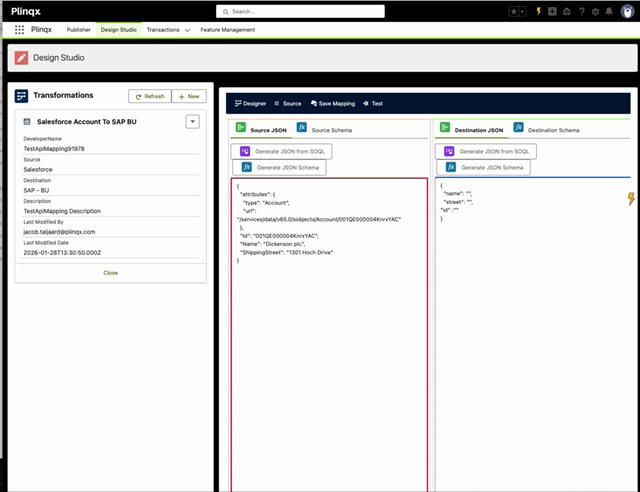Click the Salesforce source value
640x492 pixels.
click(x=38, y=169)
